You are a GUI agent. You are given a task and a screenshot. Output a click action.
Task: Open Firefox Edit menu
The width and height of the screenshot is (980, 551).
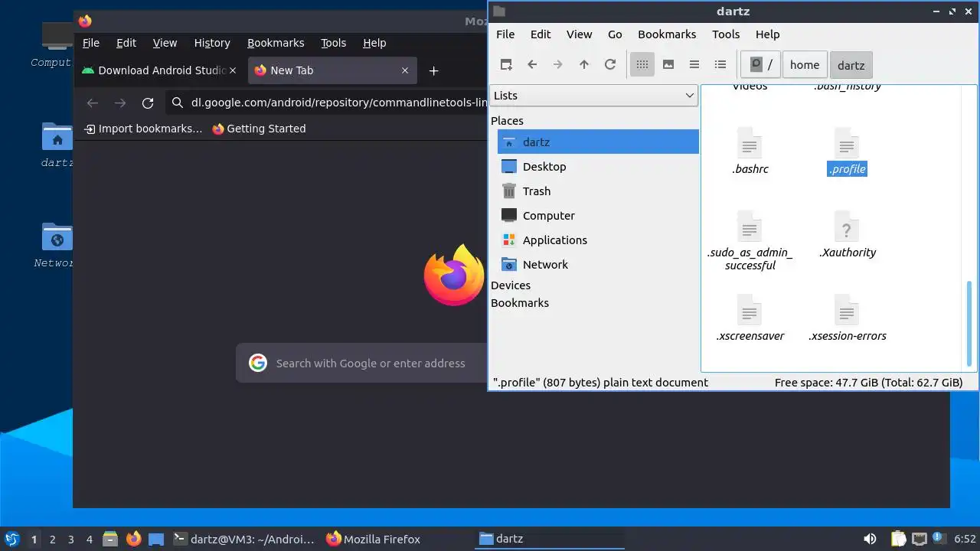coord(126,43)
